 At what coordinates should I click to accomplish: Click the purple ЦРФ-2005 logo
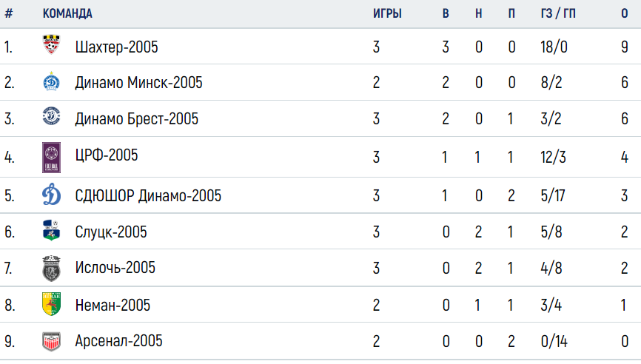pyautogui.click(x=52, y=158)
